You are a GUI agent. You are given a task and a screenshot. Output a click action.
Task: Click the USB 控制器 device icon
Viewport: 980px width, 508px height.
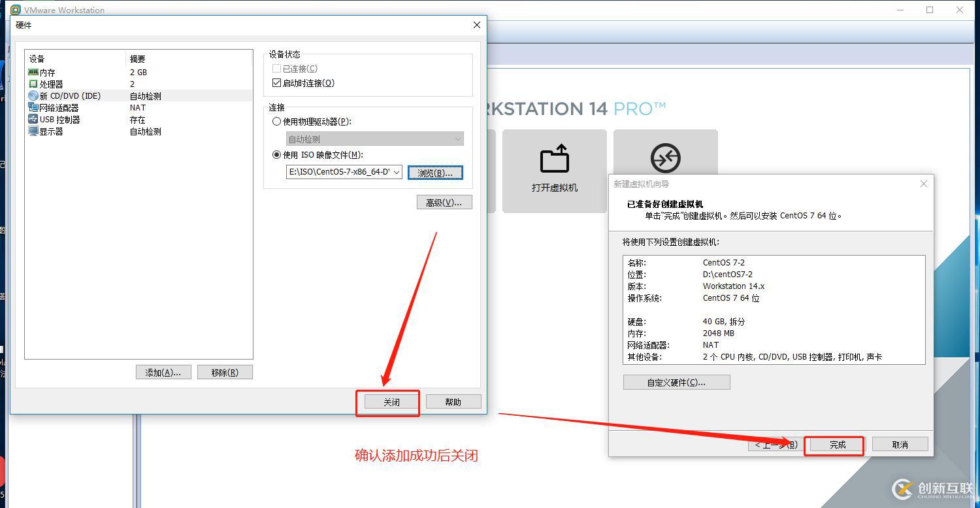pos(33,119)
